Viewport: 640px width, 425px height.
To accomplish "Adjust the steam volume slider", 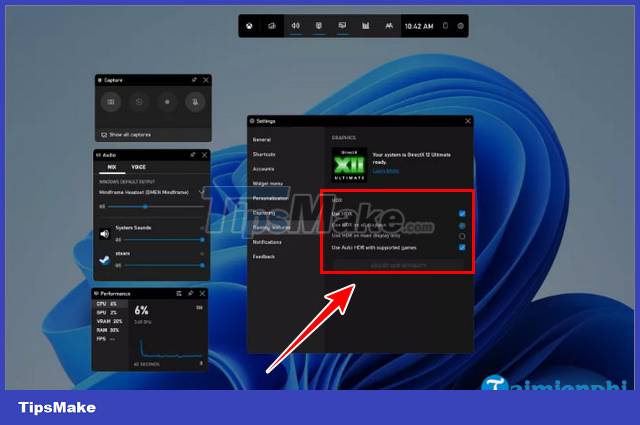I will 163,265.
